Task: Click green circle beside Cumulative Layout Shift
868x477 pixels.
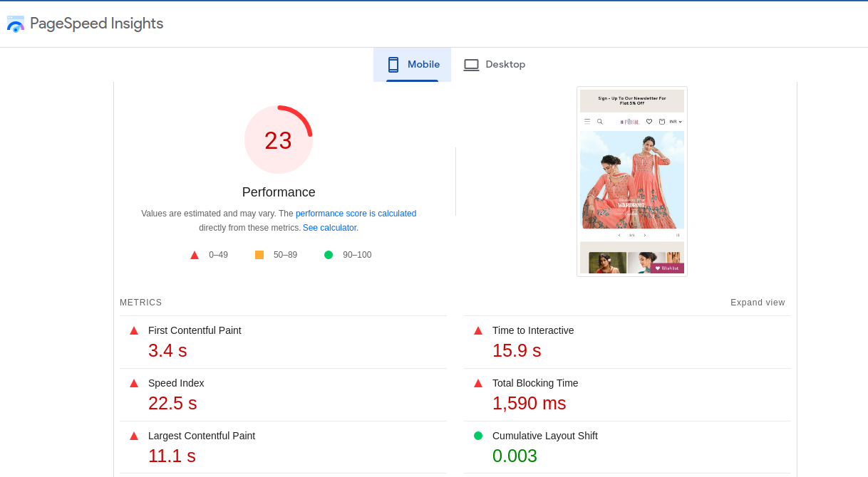Action: tap(477, 435)
